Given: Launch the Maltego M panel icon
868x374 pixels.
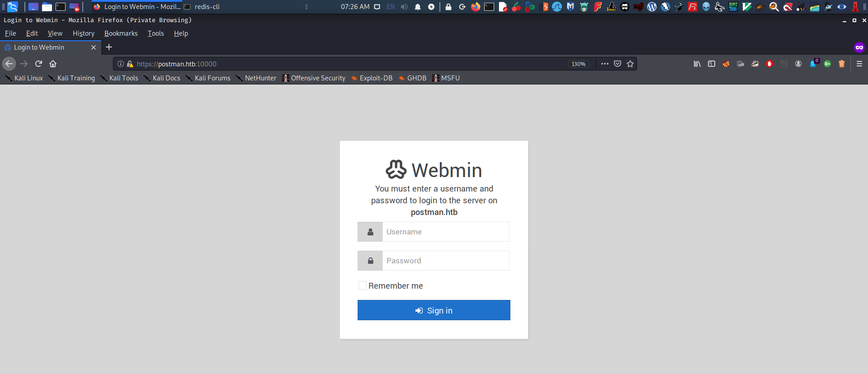Looking at the screenshot, I should pyautogui.click(x=571, y=7).
